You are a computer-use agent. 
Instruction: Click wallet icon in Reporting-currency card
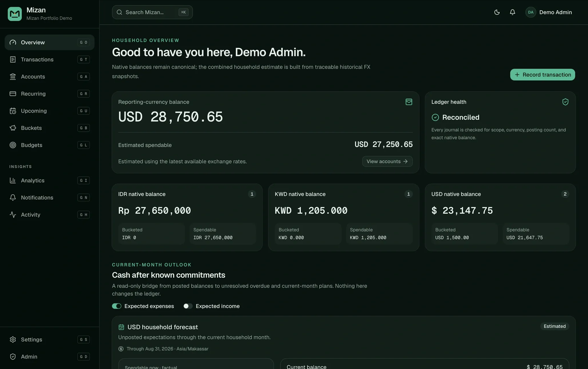[409, 102]
